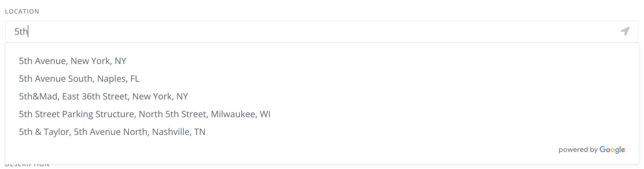
Task: Click the LOCATION field label
Action: [22, 12]
